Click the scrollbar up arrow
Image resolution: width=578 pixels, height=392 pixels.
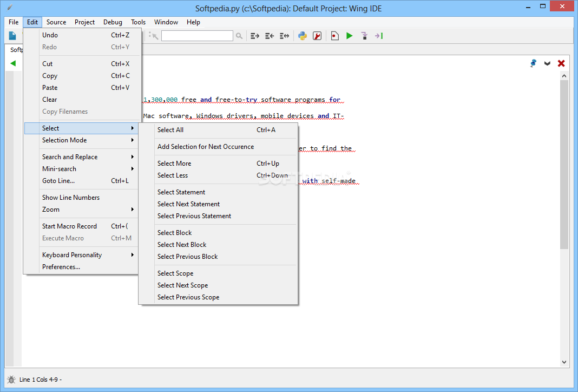tap(564, 76)
